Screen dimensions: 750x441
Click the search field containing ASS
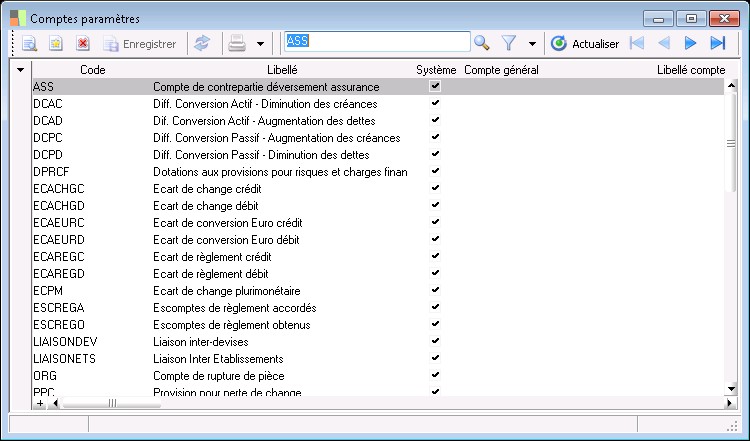[377, 42]
